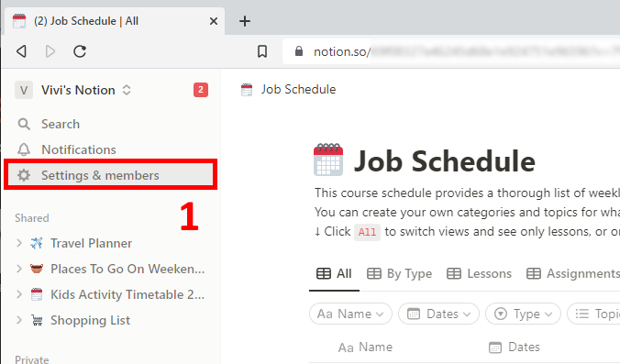Select the Job Schedule browser tab

click(115, 21)
